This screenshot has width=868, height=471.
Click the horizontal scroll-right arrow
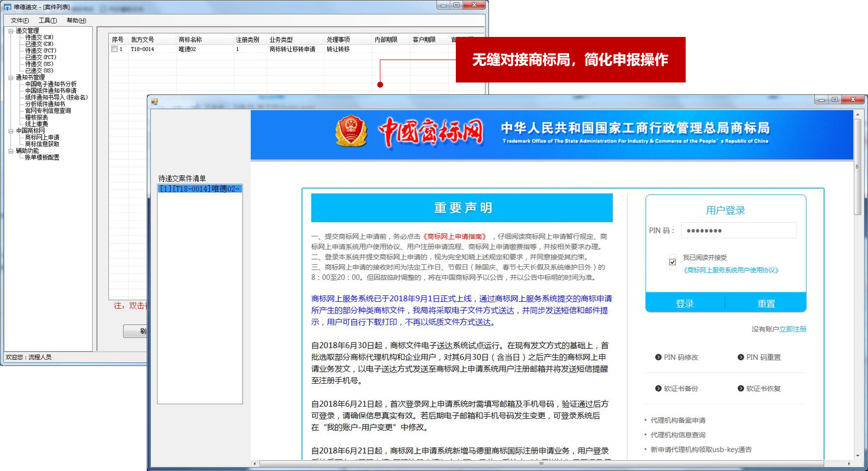point(849,464)
